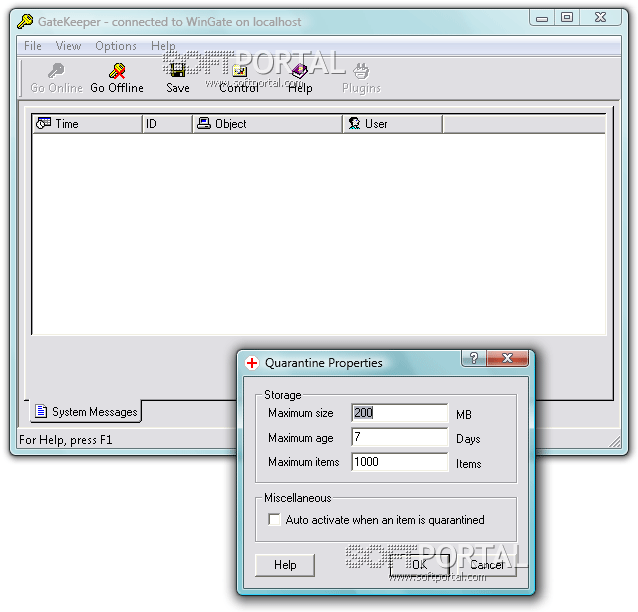
Task: Click the question mark button in Quarantine dialog
Action: pos(474,358)
